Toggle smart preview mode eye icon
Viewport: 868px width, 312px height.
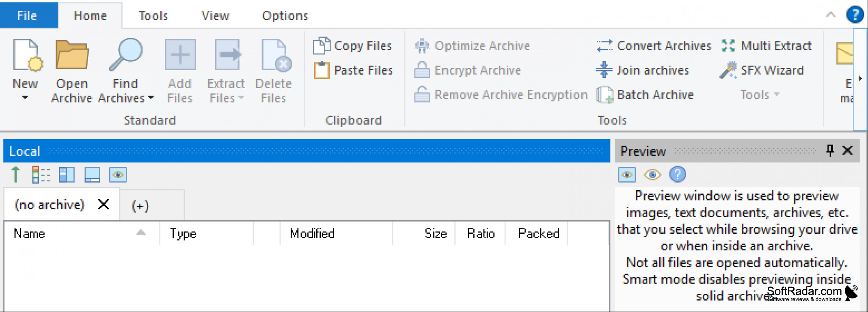coord(652,175)
